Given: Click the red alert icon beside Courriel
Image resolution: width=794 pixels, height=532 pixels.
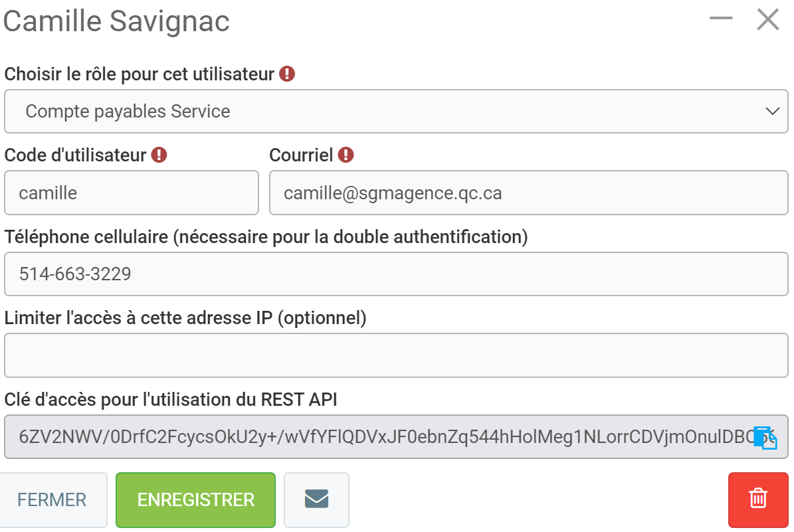Looking at the screenshot, I should click(346, 155).
